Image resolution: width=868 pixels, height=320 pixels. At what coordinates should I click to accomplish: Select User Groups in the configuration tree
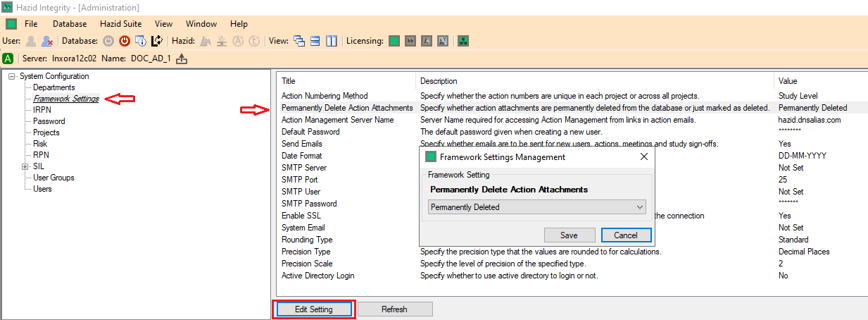pyautogui.click(x=54, y=178)
